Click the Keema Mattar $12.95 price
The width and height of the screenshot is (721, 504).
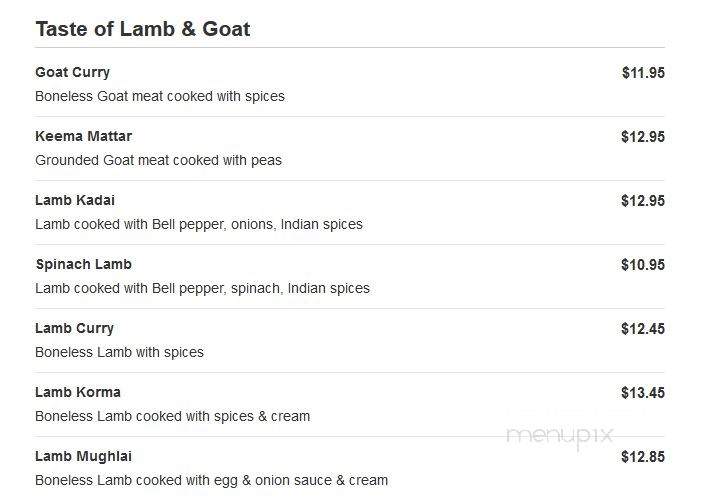(643, 137)
